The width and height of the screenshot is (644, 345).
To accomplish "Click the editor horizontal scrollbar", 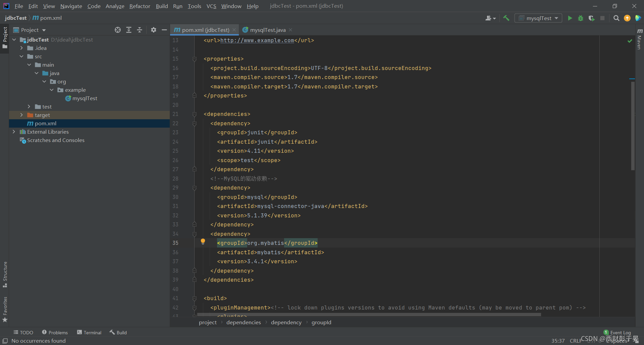I will (x=369, y=315).
